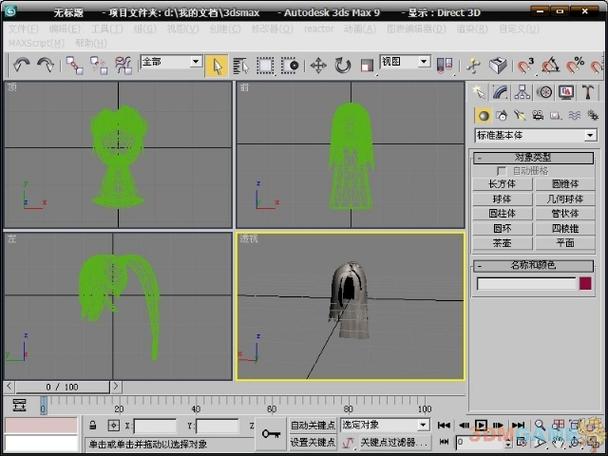The image size is (608, 456).
Task: Click the 茶壶 teapot button
Action: coord(502,243)
